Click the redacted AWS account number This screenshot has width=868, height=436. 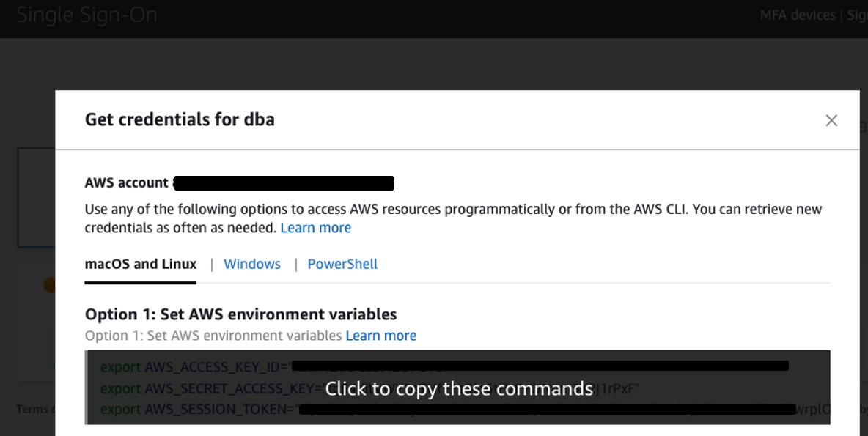pyautogui.click(x=283, y=182)
